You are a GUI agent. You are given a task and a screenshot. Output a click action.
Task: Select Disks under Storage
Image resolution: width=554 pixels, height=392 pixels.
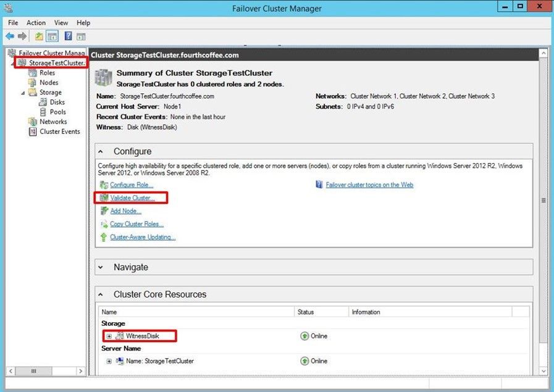pos(57,102)
